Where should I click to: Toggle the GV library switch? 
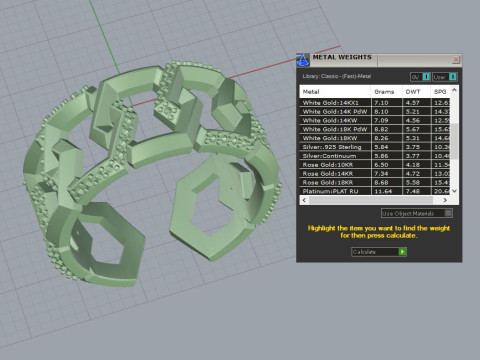coord(420,77)
